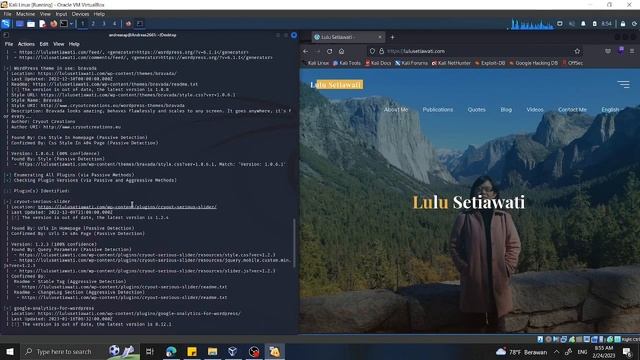This screenshot has width=640, height=360.
Task: Click the Lulu Setiawati site logo
Action: click(336, 85)
